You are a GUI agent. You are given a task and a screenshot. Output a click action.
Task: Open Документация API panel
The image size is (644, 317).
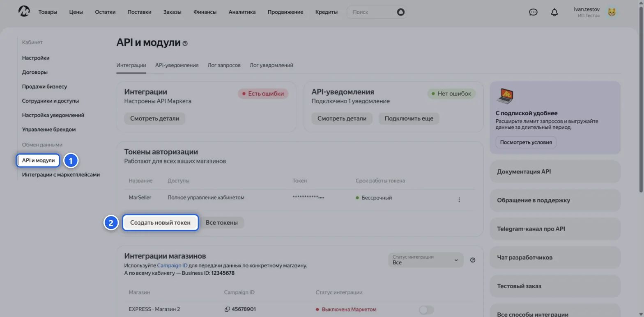click(555, 171)
